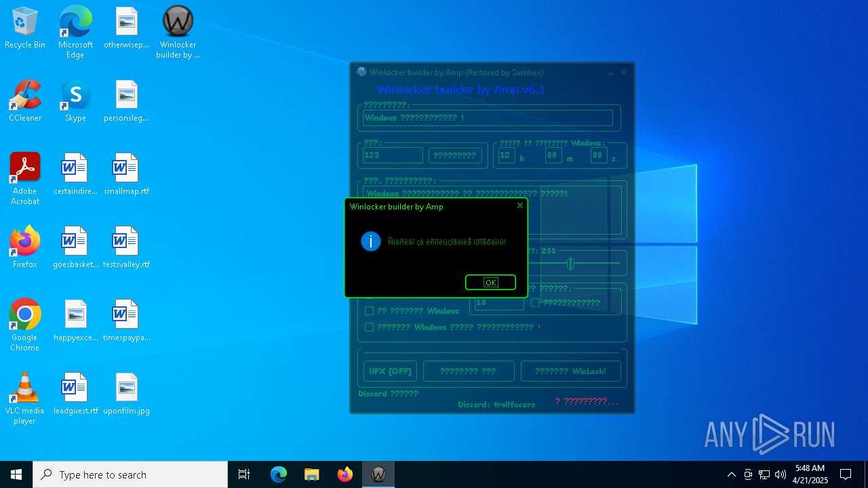Click the hours field showing 12
The height and width of the screenshot is (488, 868).
(x=507, y=155)
